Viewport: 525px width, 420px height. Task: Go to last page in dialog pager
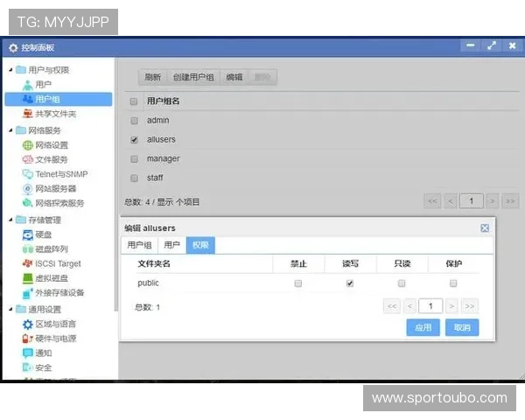point(469,306)
